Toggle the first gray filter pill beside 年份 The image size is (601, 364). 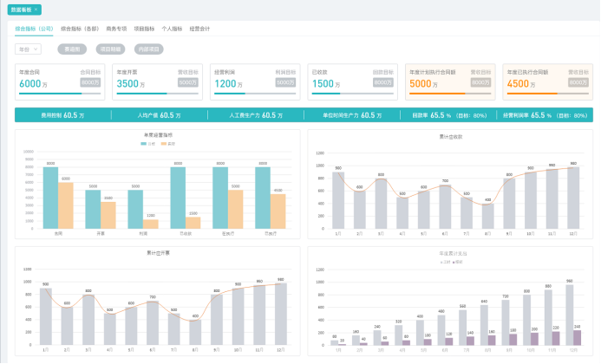click(x=71, y=49)
